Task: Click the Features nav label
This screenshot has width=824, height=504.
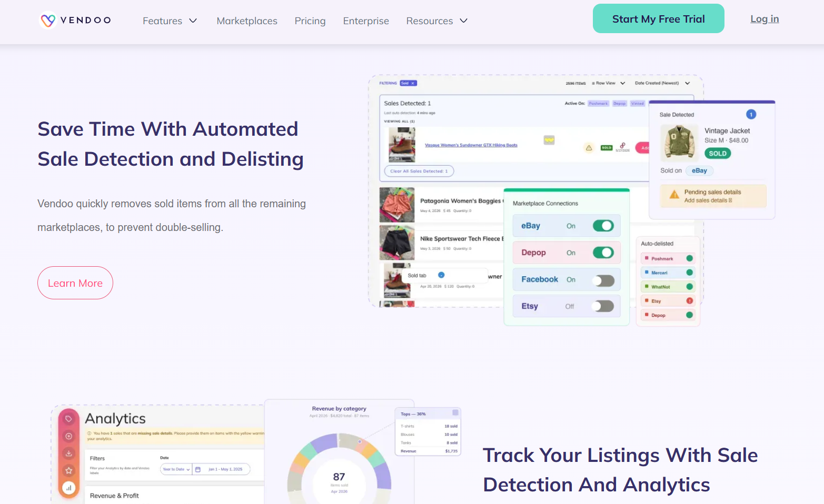Action: tap(162, 21)
